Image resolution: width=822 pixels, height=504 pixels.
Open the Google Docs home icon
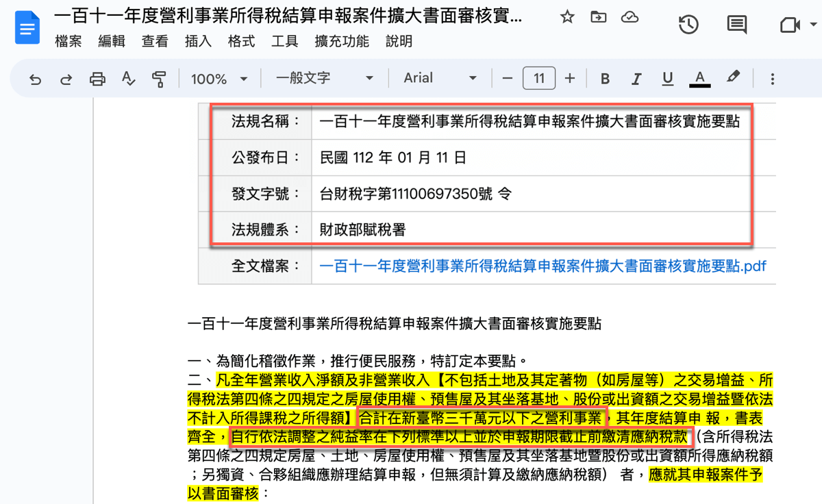click(28, 29)
